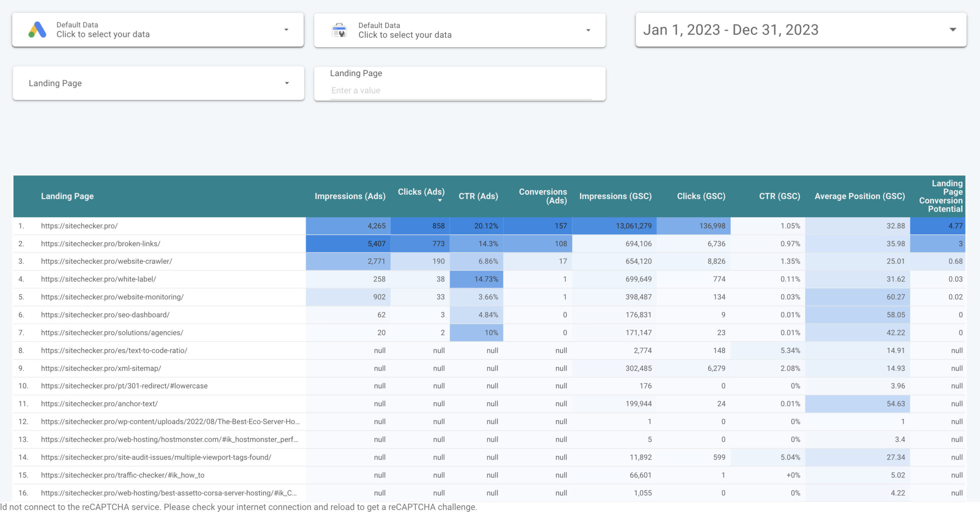
Task: Click the 8,826 Clicks (GSC) cell
Action: pos(694,261)
